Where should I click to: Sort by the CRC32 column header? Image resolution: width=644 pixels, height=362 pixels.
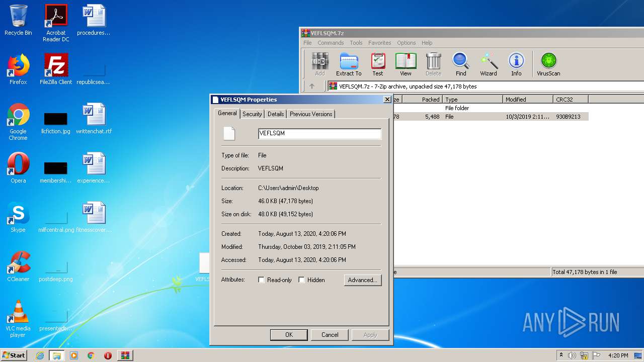(x=571, y=100)
